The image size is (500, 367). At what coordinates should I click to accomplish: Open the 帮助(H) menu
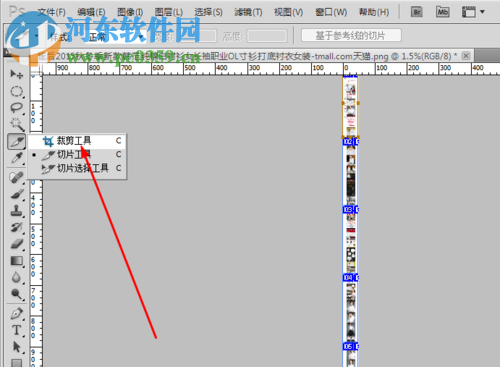[x=374, y=12]
